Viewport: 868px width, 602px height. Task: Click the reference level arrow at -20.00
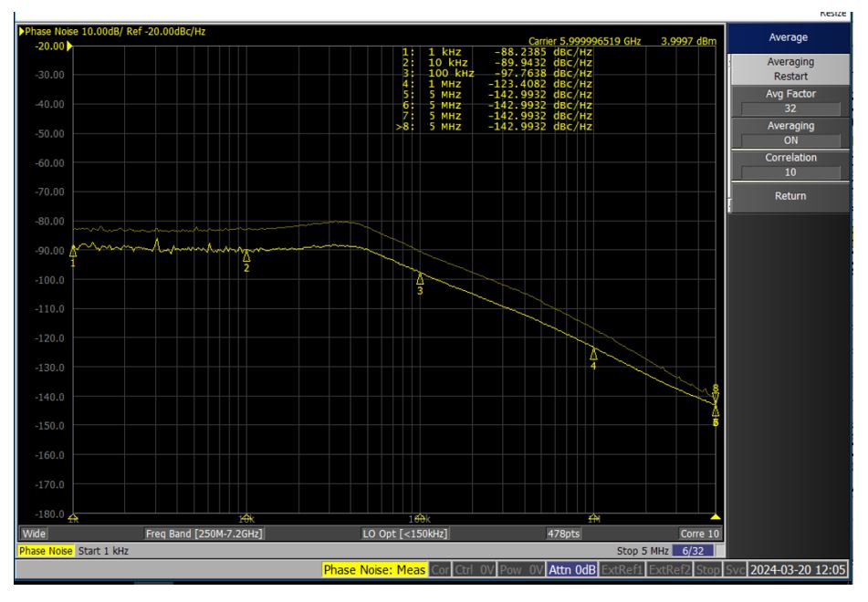click(68, 45)
